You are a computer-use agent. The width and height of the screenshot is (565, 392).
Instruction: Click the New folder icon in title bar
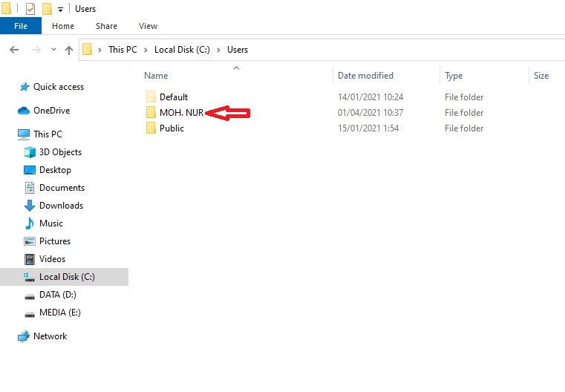click(x=47, y=9)
